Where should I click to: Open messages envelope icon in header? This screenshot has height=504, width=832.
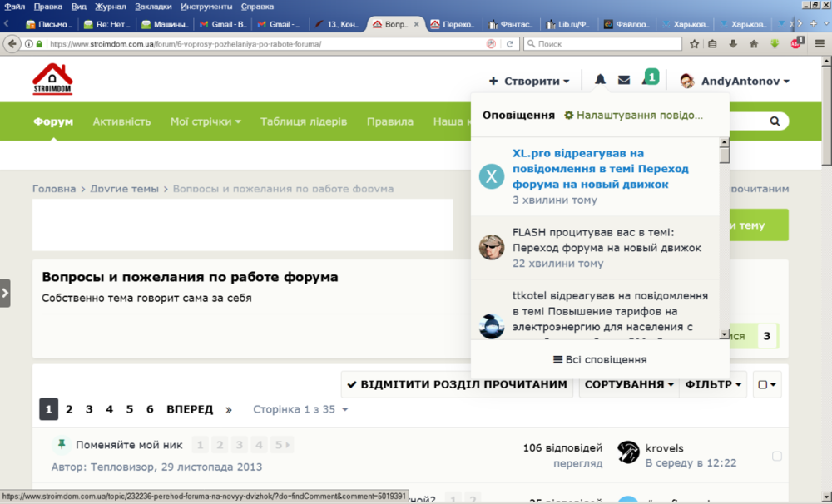(x=624, y=81)
